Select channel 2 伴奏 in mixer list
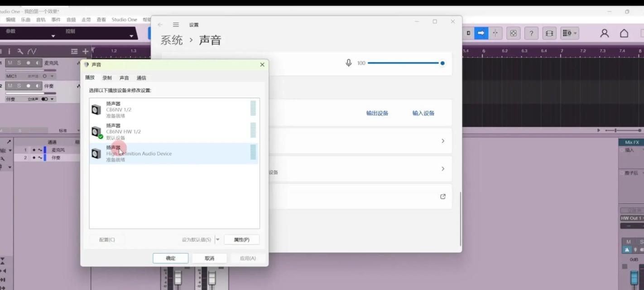Image resolution: width=644 pixels, height=290 pixels. coord(48,158)
